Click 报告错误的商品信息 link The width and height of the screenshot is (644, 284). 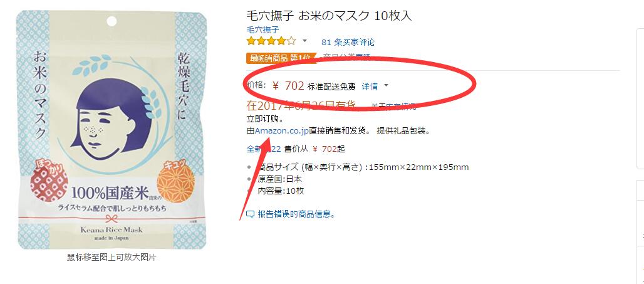pos(296,214)
